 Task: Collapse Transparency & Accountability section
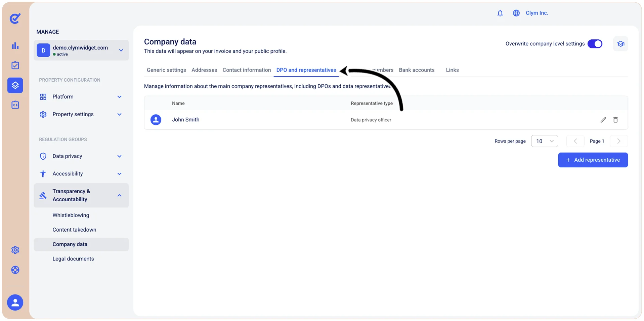click(x=81, y=195)
